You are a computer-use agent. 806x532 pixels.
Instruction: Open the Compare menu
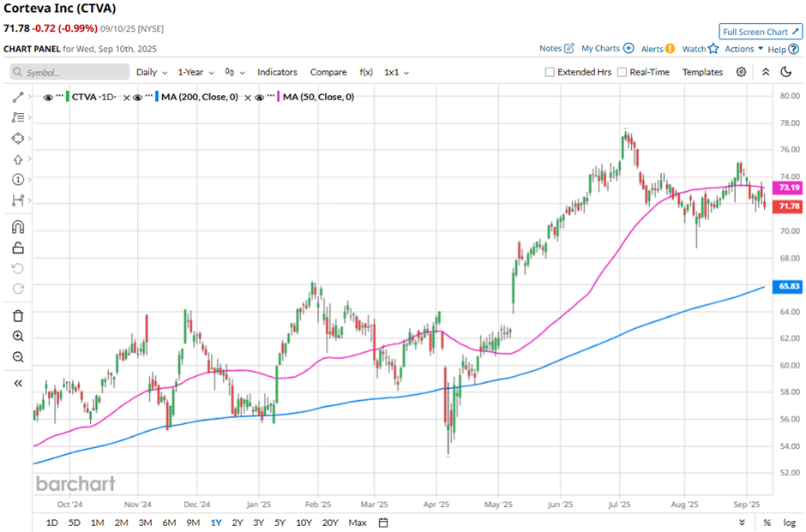328,73
